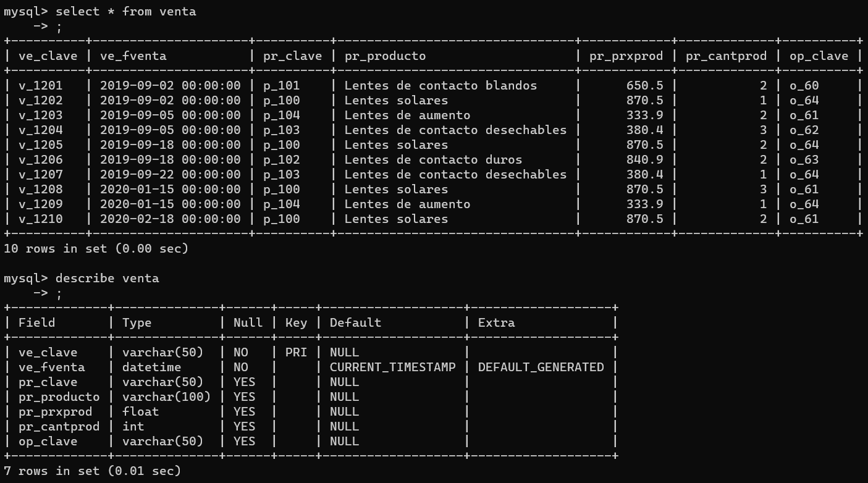
Task: Select the v_1210 sale key cell
Action: coord(41,219)
